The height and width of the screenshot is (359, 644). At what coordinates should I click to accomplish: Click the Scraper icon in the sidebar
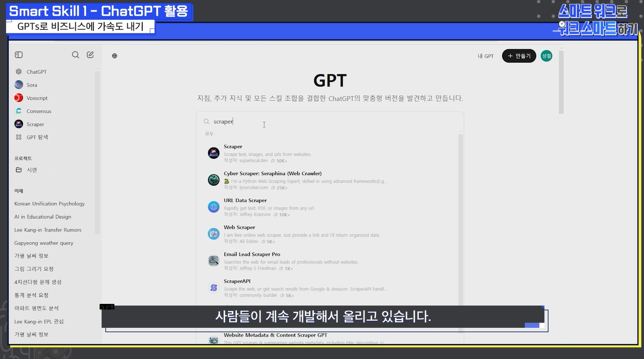coord(19,124)
